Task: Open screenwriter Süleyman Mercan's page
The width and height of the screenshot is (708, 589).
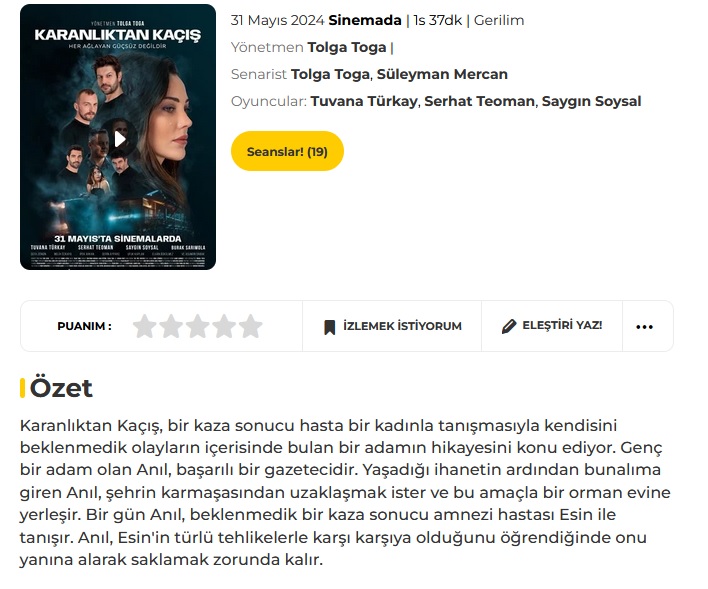Action: point(442,74)
